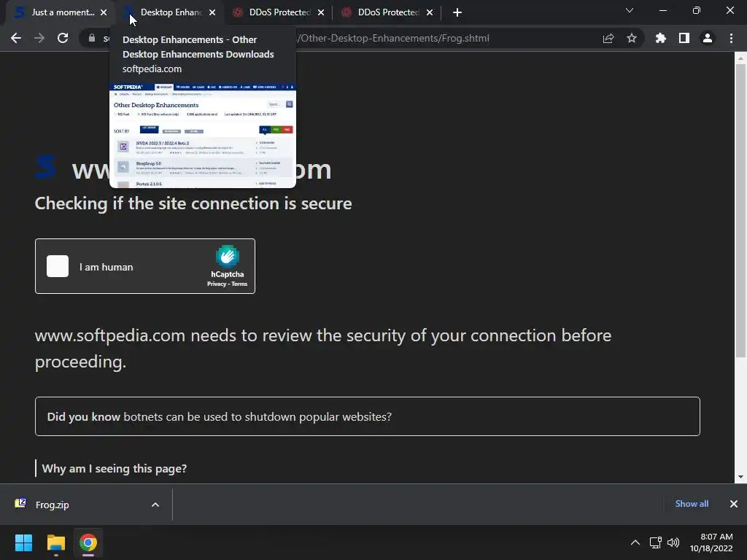Screen dimensions: 747x560
Task: Check the 'I am human' checkbox
Action: click(58, 266)
